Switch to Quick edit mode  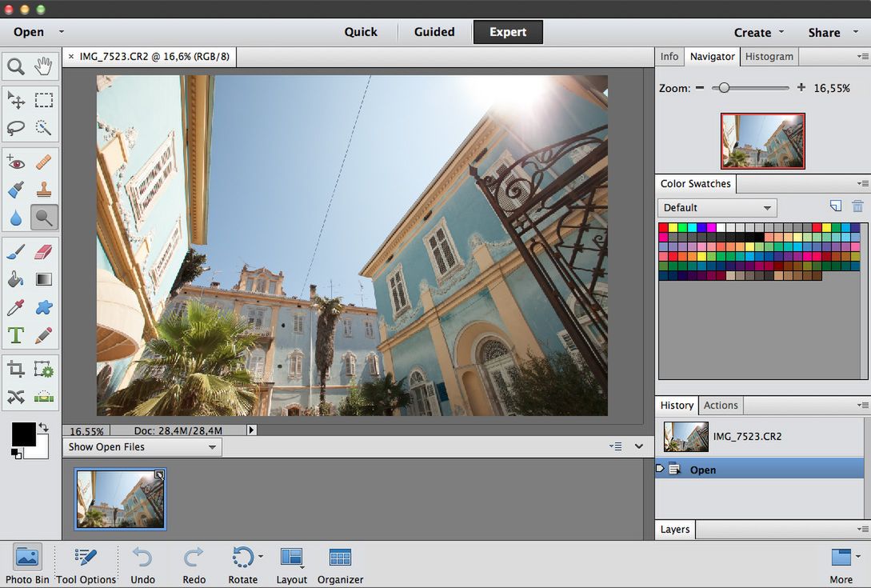tap(361, 32)
